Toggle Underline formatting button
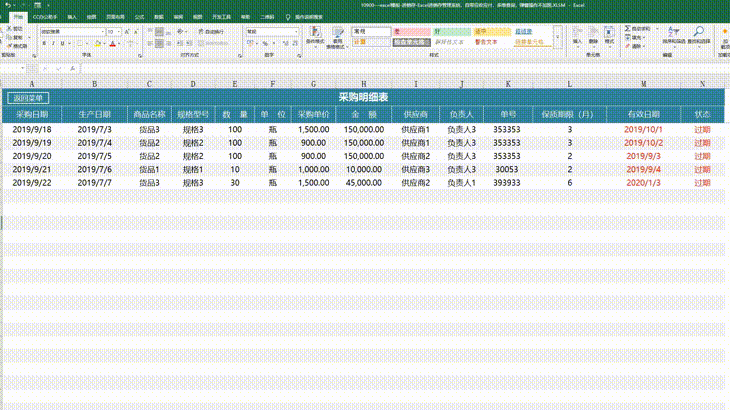The image size is (730, 410). 62,43
